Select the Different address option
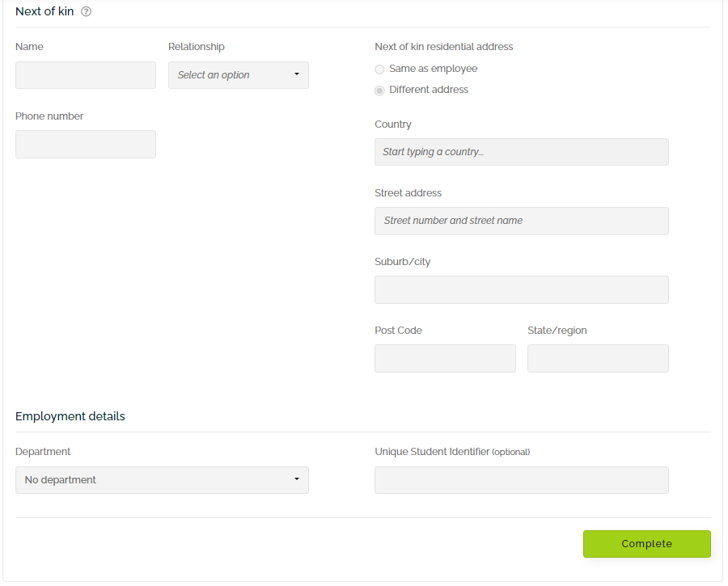This screenshot has height=586, width=728. click(379, 90)
